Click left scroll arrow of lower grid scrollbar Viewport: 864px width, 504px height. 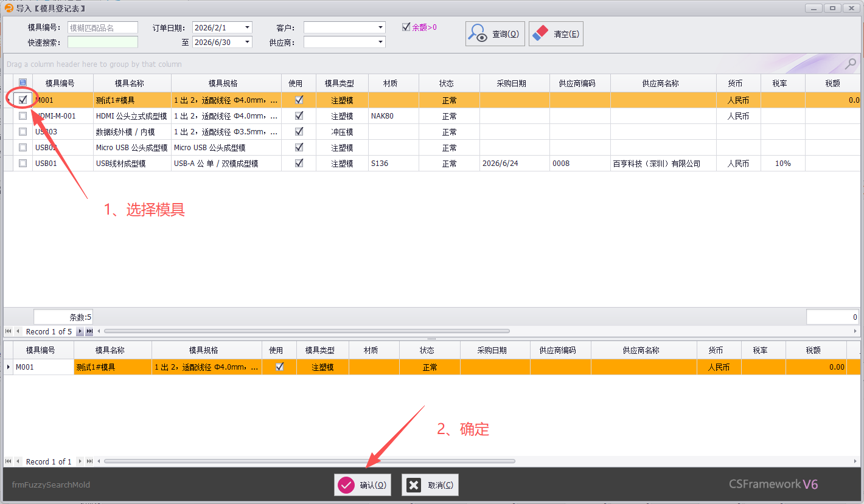pyautogui.click(x=100, y=461)
